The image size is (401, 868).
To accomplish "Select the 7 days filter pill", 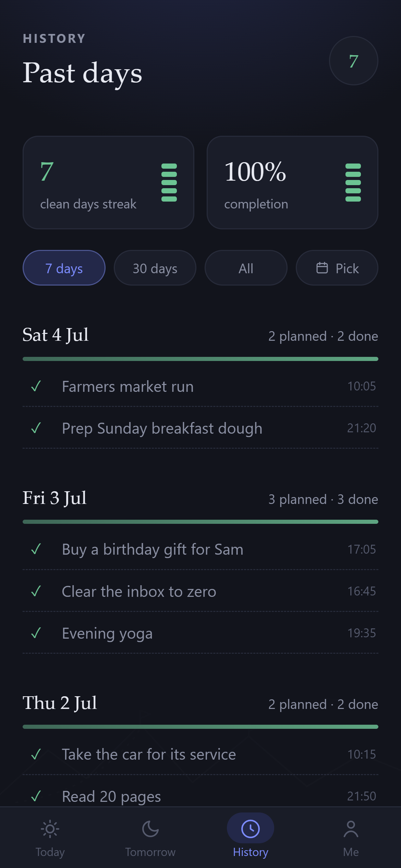I will click(x=64, y=268).
